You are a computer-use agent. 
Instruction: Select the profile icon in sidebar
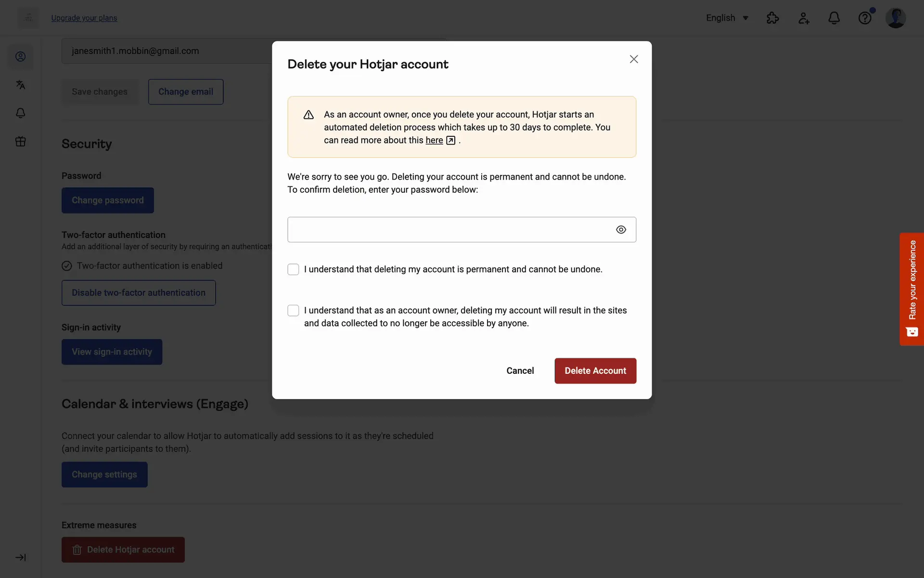coord(20,56)
